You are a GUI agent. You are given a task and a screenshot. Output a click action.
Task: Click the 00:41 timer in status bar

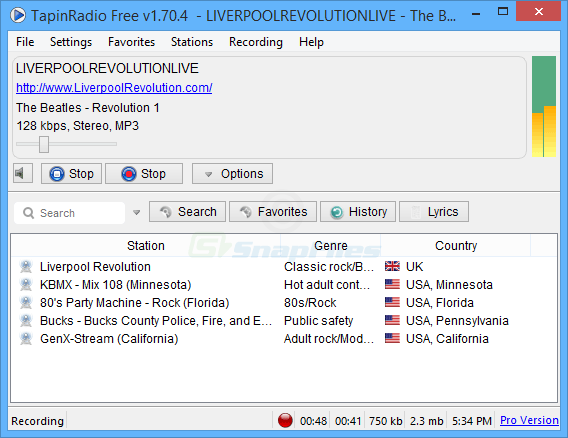click(348, 421)
